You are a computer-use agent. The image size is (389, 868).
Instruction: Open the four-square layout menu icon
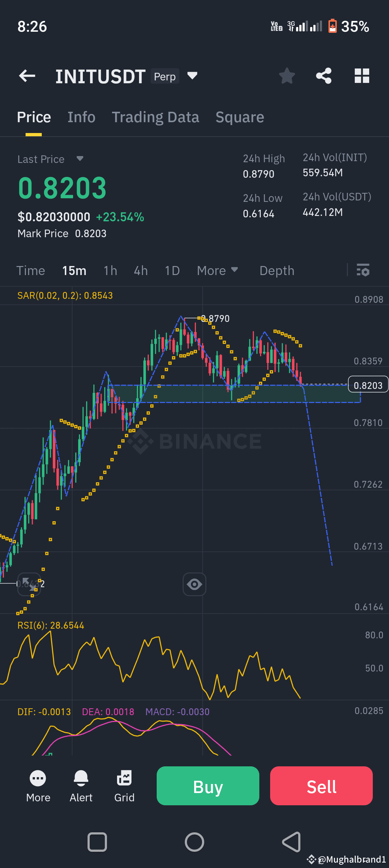pos(362,76)
